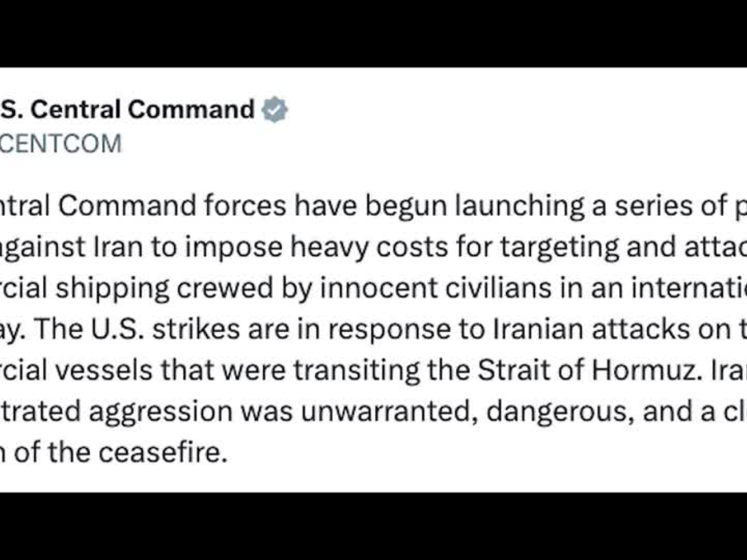This screenshot has width=747, height=560.
Task: Click 'against Iran' in the second line
Action: click(x=71, y=248)
